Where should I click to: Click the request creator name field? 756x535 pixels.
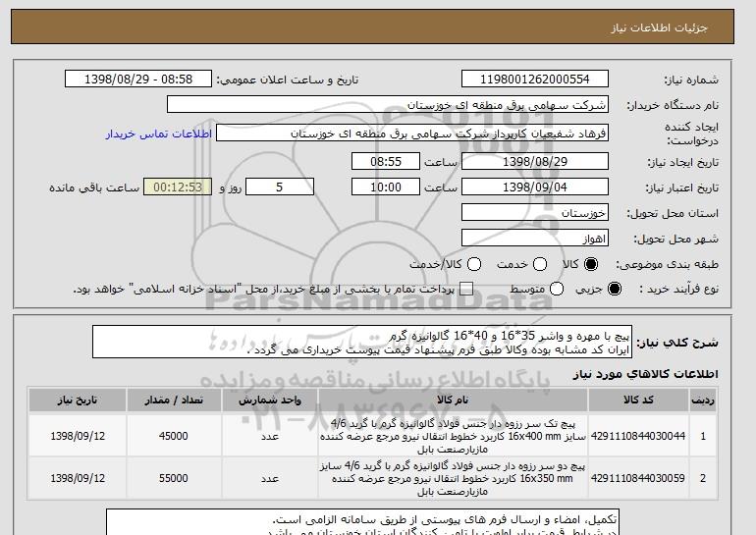pyautogui.click(x=412, y=134)
